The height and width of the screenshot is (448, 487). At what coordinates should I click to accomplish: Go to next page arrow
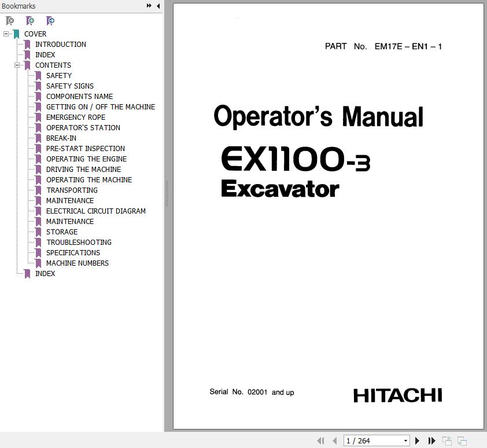pyautogui.click(x=417, y=440)
